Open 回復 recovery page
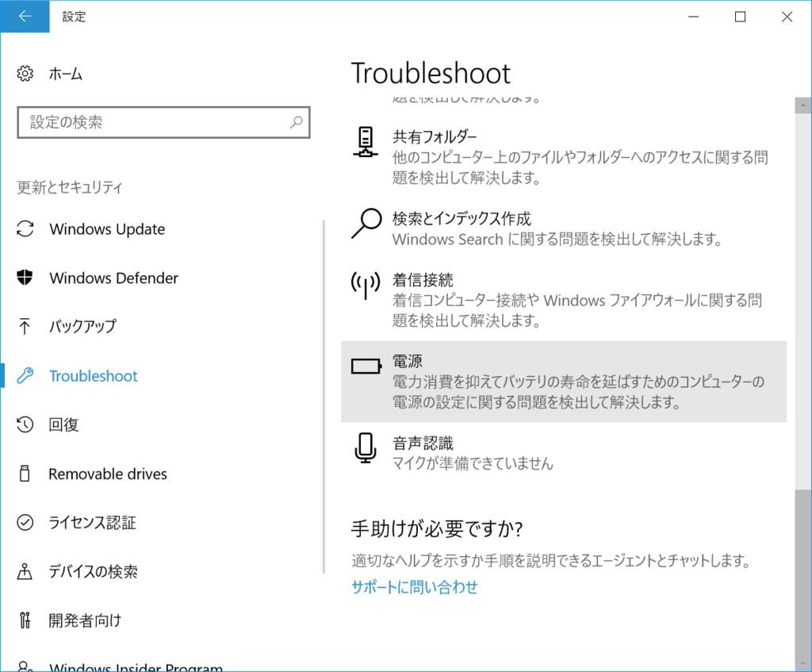This screenshot has width=812, height=672. [x=63, y=424]
